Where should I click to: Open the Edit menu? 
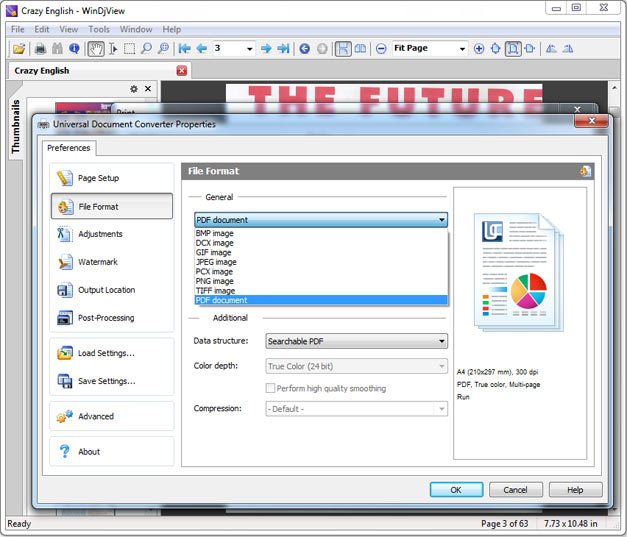42,29
